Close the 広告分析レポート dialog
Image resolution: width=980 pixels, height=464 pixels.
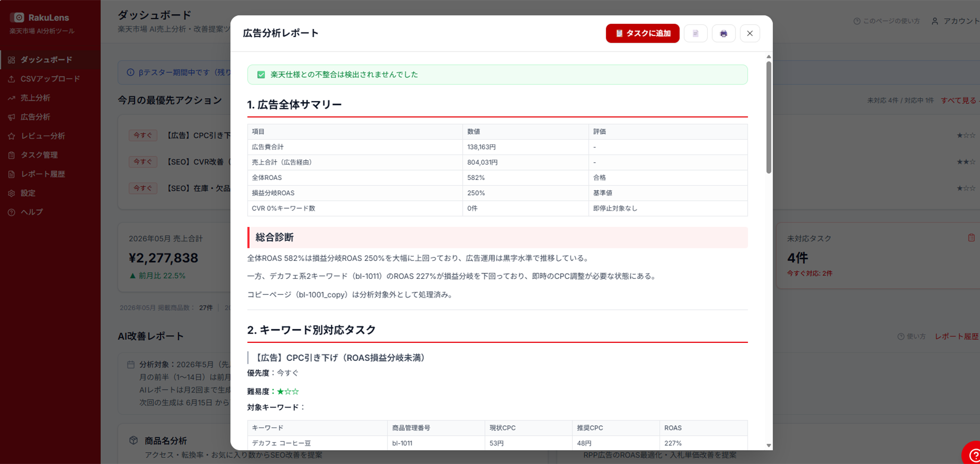point(749,34)
